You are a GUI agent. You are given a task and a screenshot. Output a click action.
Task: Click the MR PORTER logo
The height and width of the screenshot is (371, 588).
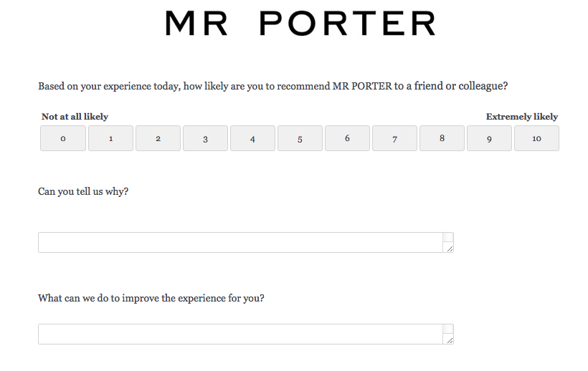coord(300,24)
